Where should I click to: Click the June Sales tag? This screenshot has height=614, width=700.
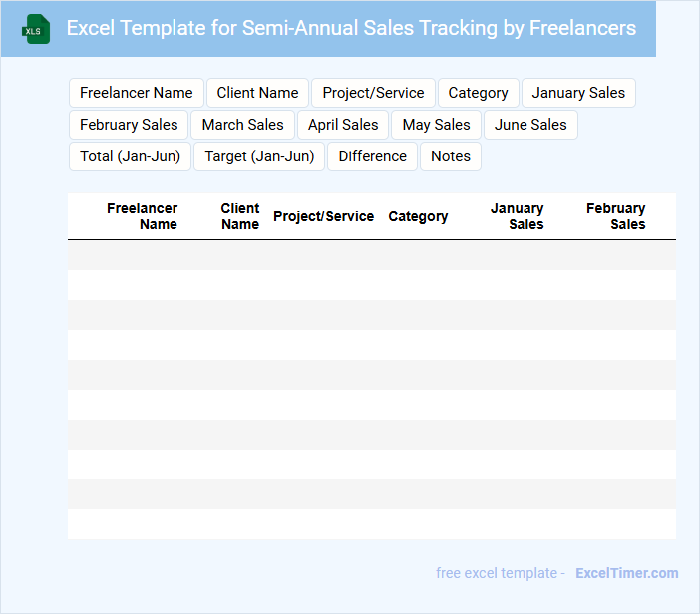tap(530, 125)
